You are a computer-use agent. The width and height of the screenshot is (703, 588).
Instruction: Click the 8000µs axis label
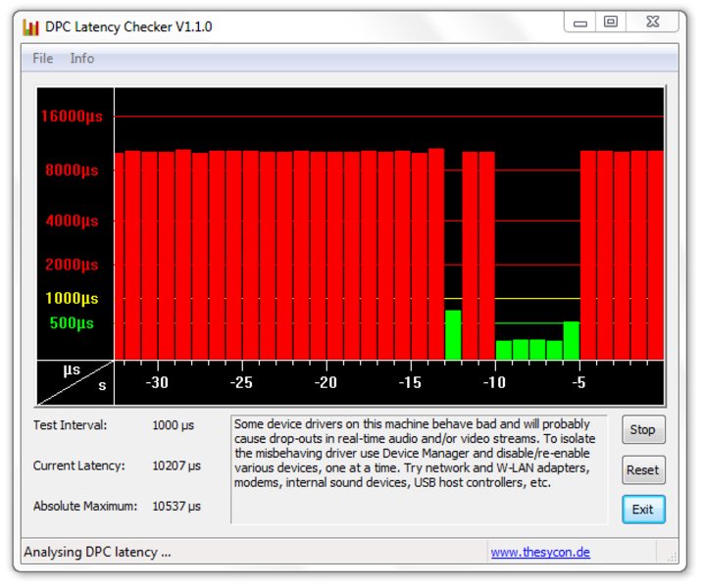[x=72, y=171]
